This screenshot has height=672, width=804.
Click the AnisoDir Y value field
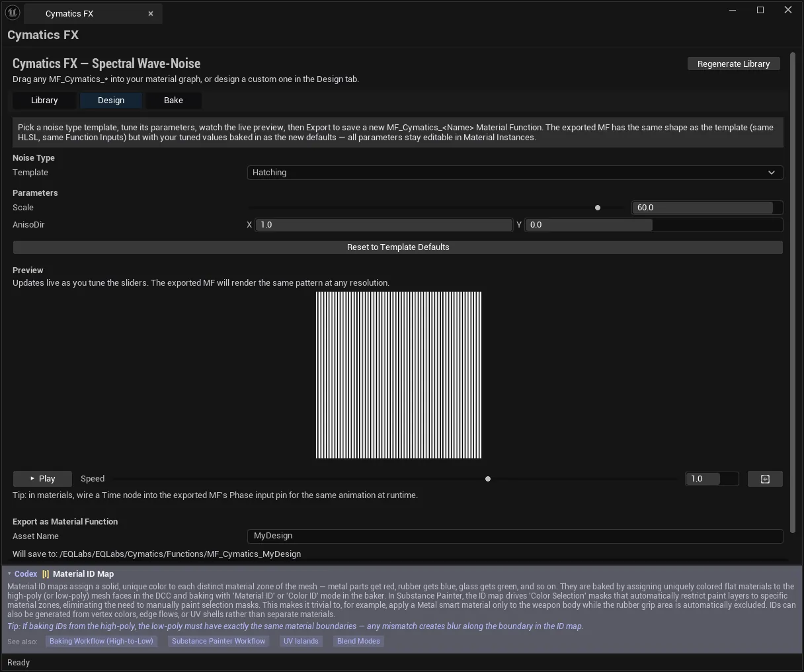654,225
